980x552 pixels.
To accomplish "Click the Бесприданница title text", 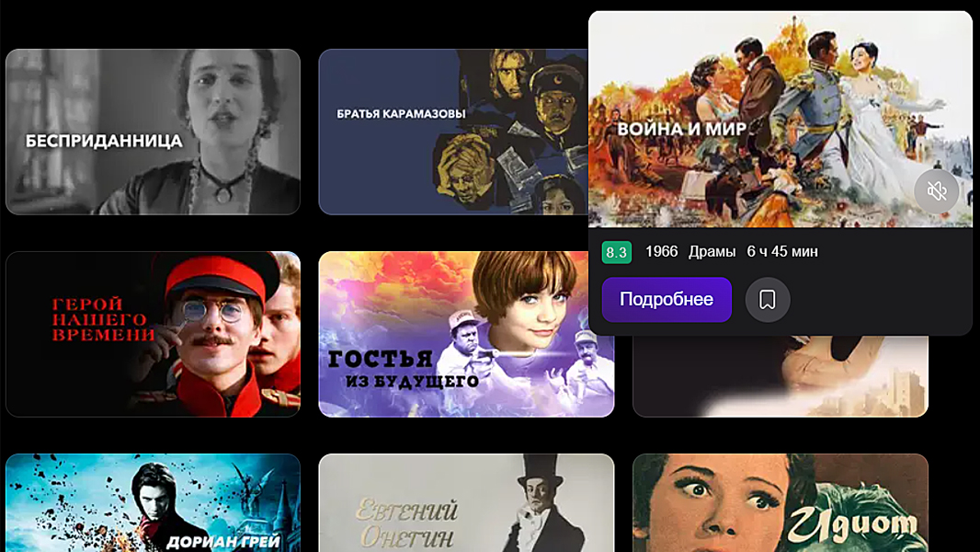I will click(x=104, y=141).
